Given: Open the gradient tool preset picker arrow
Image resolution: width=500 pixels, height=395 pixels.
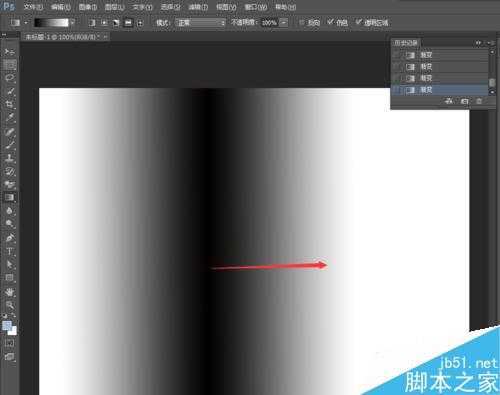Looking at the screenshot, I should pos(26,23).
